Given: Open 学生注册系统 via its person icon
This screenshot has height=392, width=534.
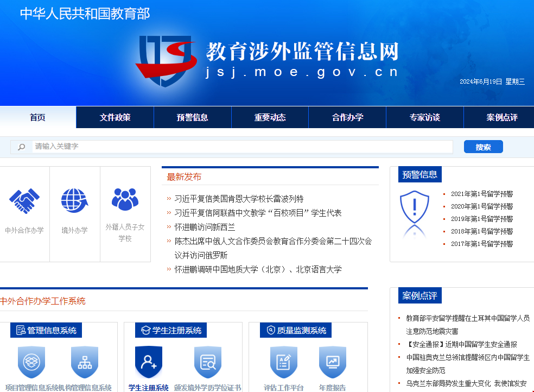Looking at the screenshot, I should (x=148, y=361).
